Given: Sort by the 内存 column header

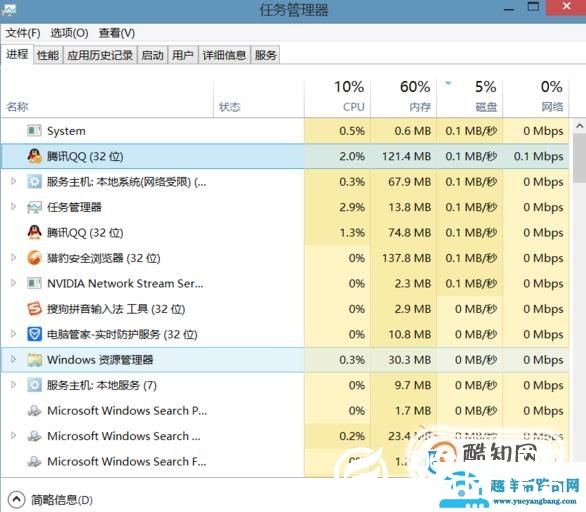Looking at the screenshot, I should [404, 98].
